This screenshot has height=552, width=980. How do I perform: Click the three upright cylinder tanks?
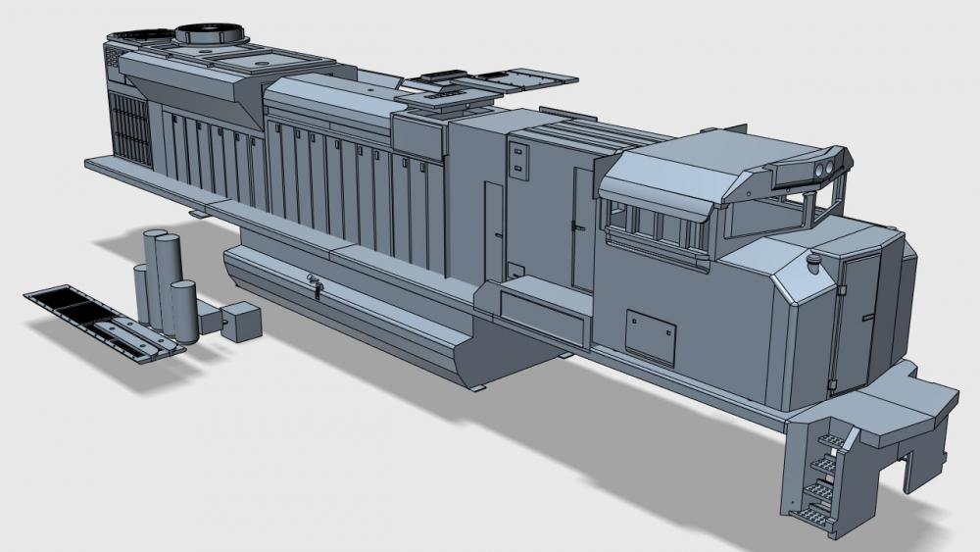pos(164,279)
